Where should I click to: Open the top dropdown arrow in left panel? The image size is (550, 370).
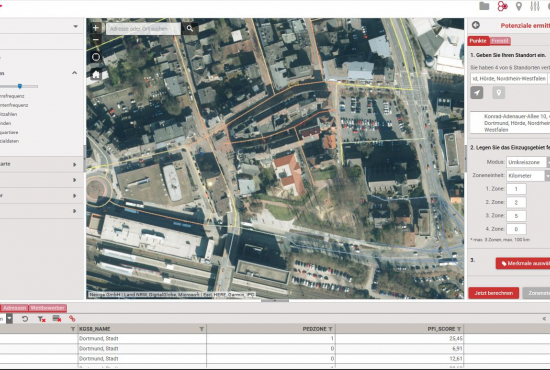click(x=75, y=26)
